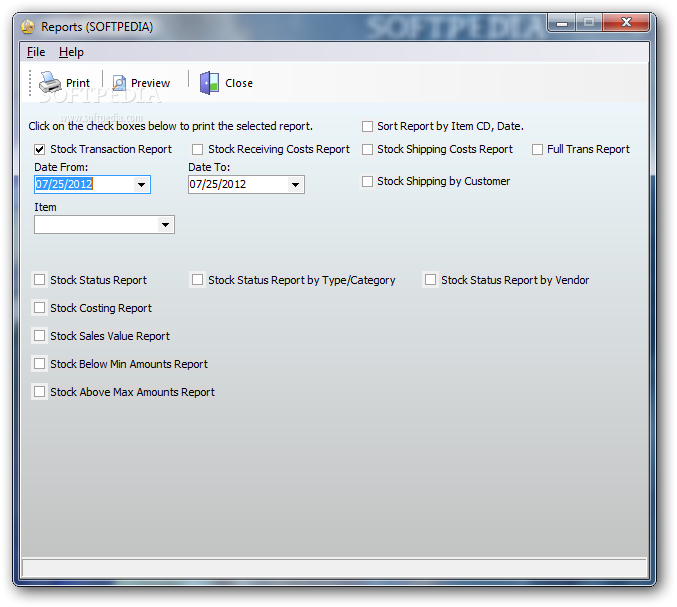The height and width of the screenshot is (607, 677).
Task: Select the Stock Costing Report checkbox
Action: coord(40,308)
